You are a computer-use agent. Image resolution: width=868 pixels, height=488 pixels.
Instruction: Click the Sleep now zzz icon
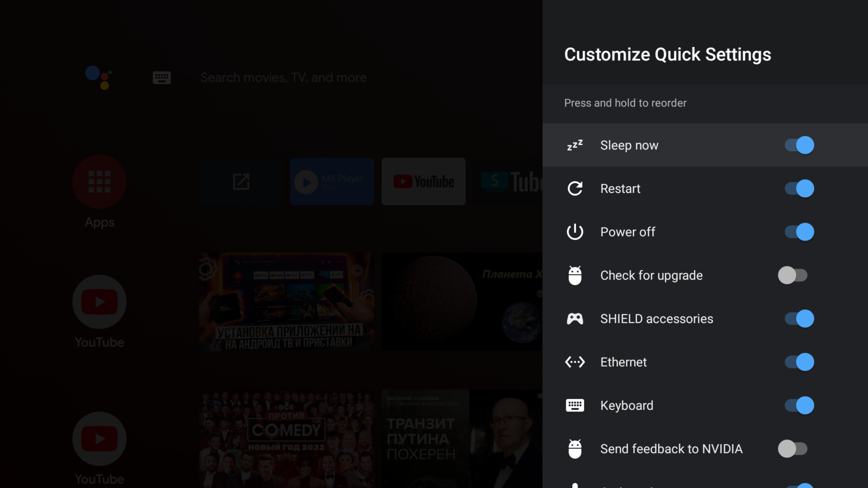[x=575, y=145]
